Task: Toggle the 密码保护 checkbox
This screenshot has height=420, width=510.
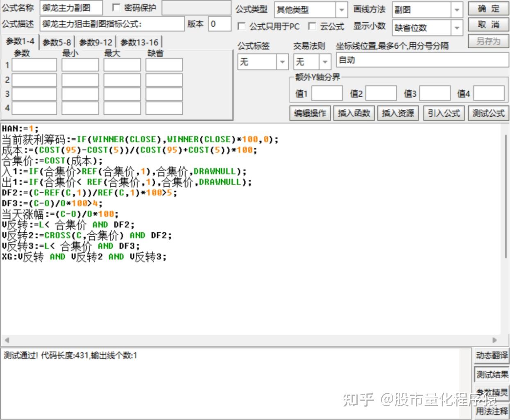Action: click(x=116, y=7)
